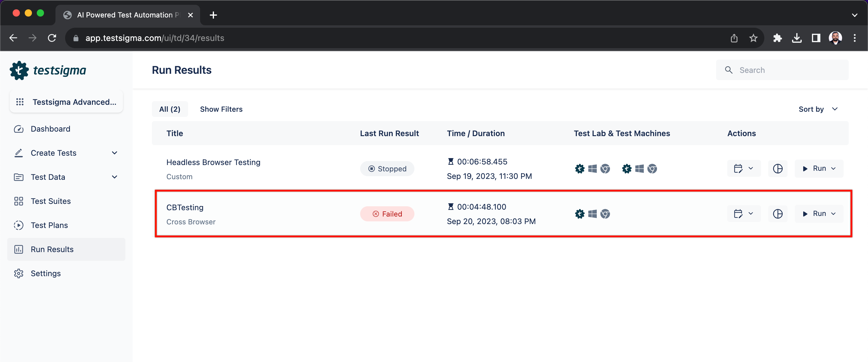Click the search magnifier icon
Image resolution: width=868 pixels, height=362 pixels.
(728, 70)
